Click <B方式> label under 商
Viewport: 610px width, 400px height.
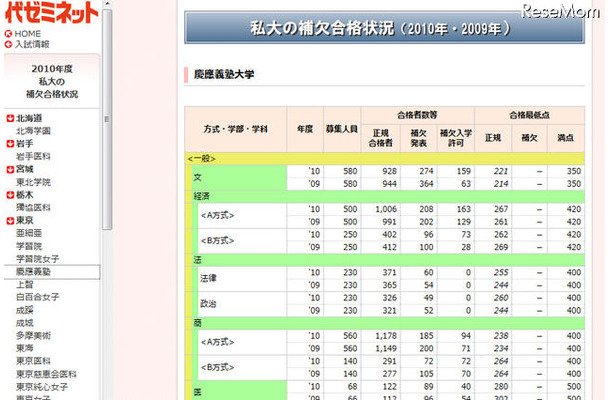pos(217,367)
